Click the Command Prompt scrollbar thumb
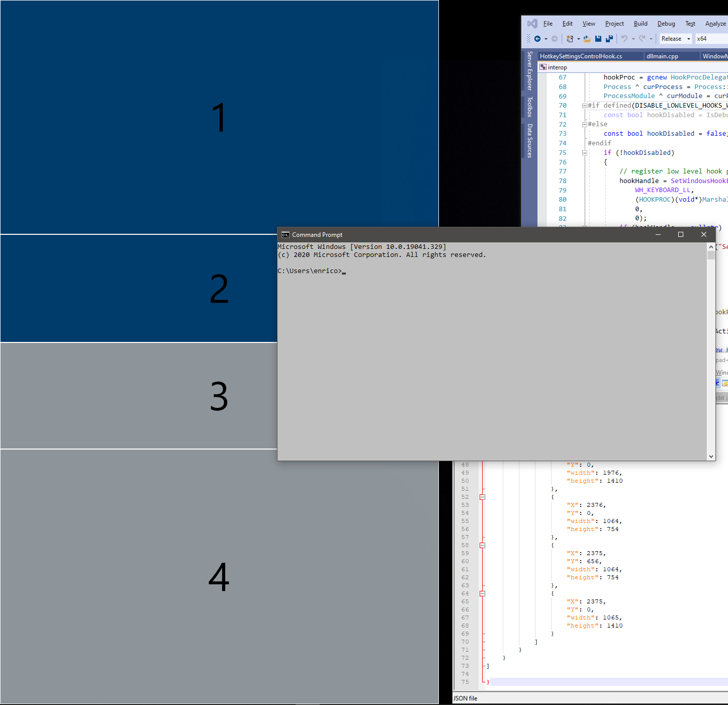This screenshot has width=728, height=705. pos(711,255)
